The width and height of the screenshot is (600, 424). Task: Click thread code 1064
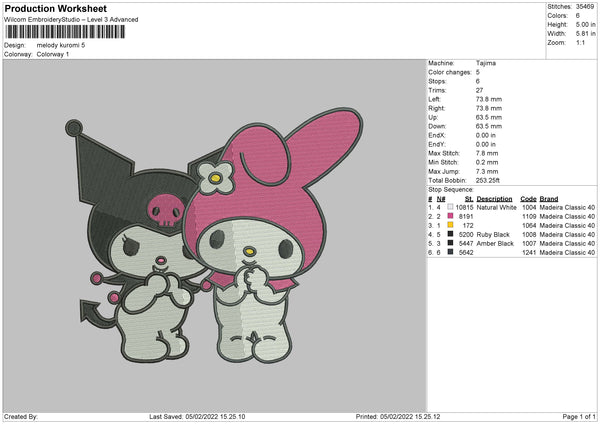click(529, 225)
